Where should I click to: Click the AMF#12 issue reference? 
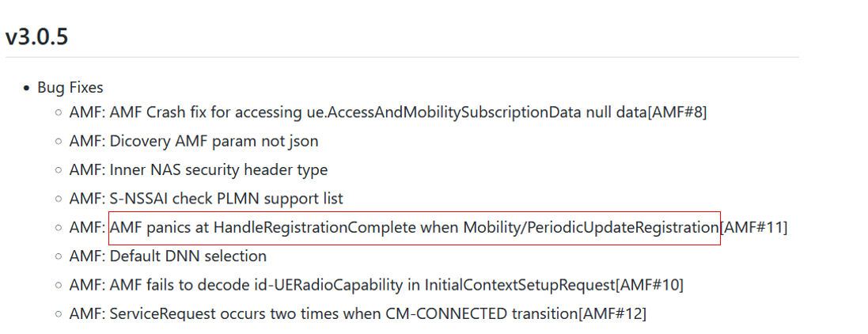pyautogui.click(x=612, y=314)
